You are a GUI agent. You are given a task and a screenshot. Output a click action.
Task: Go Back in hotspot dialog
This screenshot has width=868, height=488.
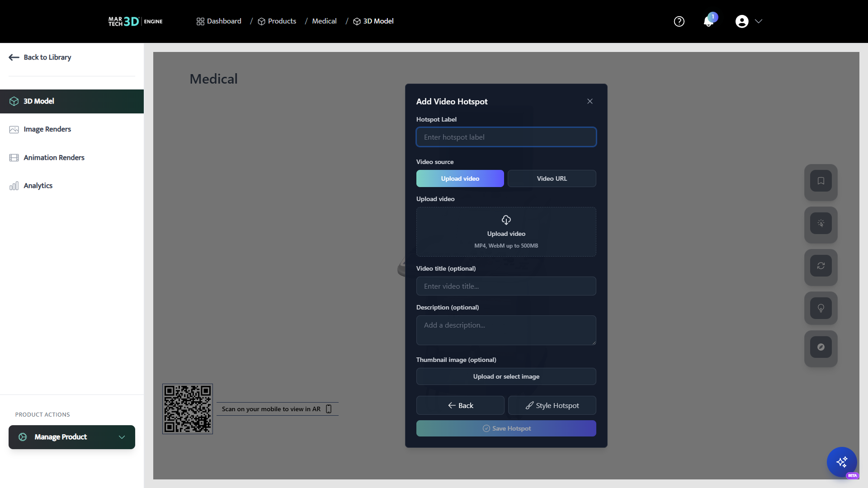[460, 405]
